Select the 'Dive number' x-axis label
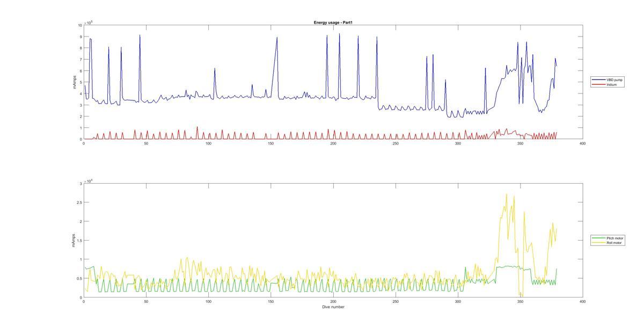Screen dimensions: 644x334 coord(333,307)
